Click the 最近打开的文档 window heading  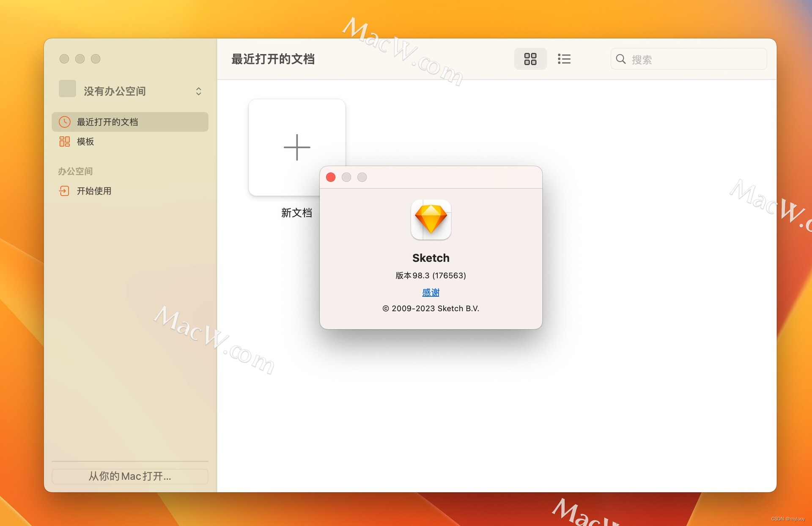pyautogui.click(x=273, y=59)
